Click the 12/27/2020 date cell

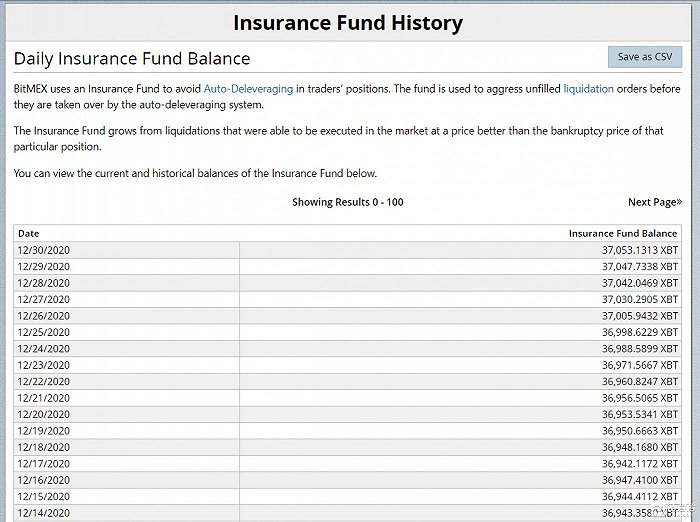click(x=43, y=299)
